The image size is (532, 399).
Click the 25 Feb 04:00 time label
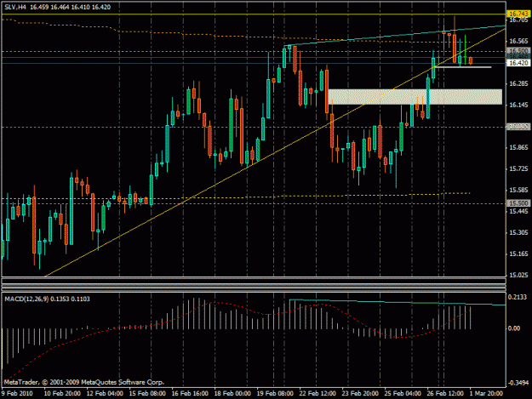403,394
